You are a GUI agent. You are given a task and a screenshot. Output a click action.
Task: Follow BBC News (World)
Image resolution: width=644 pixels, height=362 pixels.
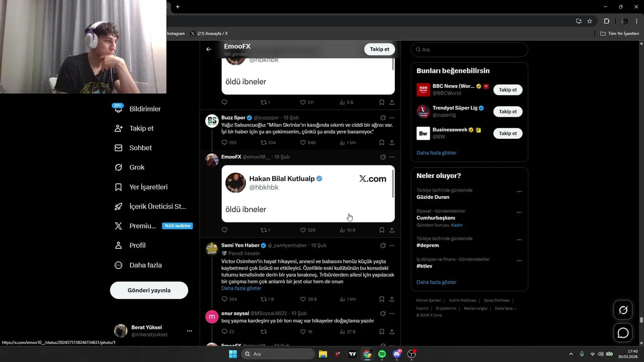[x=508, y=89]
